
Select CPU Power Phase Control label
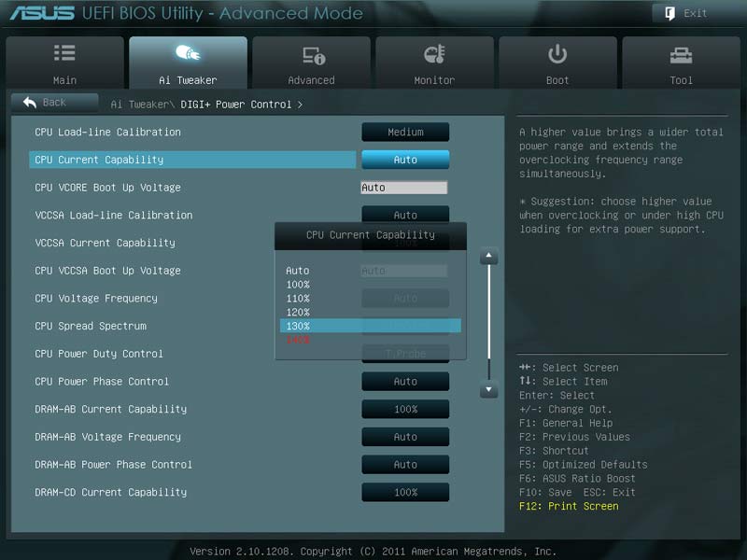[102, 382]
